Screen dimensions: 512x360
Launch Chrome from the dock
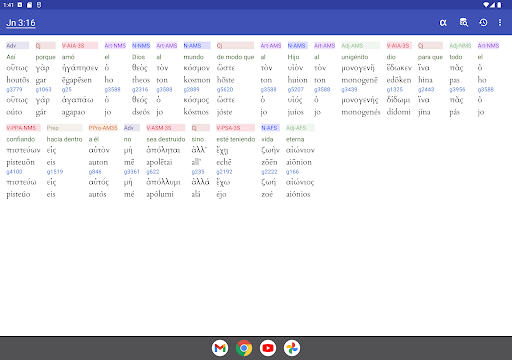244,348
